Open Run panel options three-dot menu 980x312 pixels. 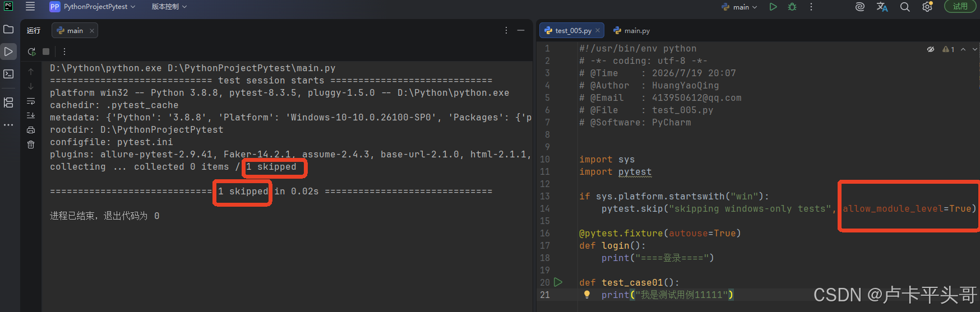tap(506, 30)
